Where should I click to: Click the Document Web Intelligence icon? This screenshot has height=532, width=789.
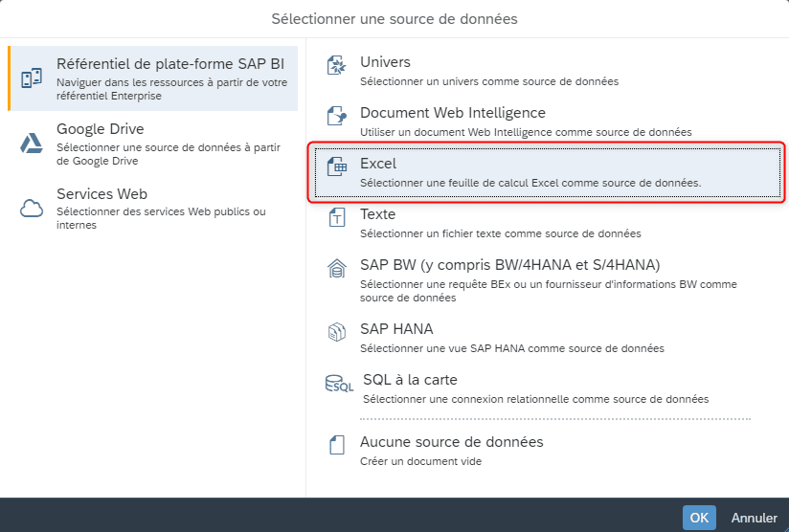tap(337, 116)
